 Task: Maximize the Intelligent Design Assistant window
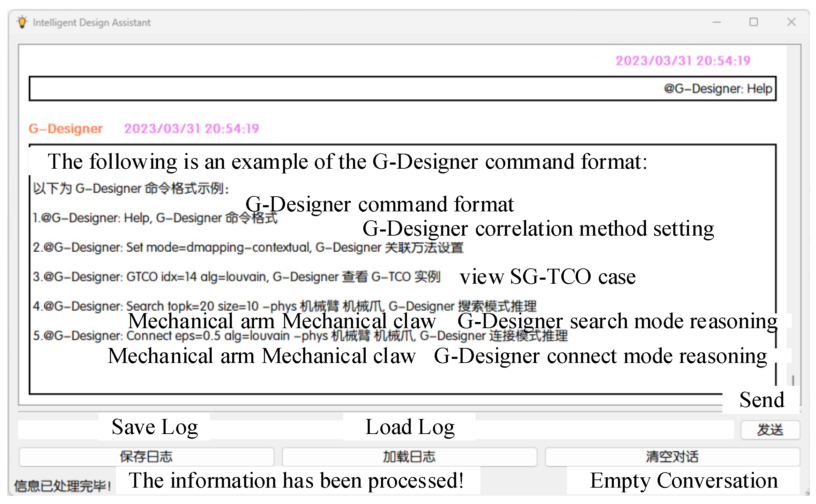point(754,22)
